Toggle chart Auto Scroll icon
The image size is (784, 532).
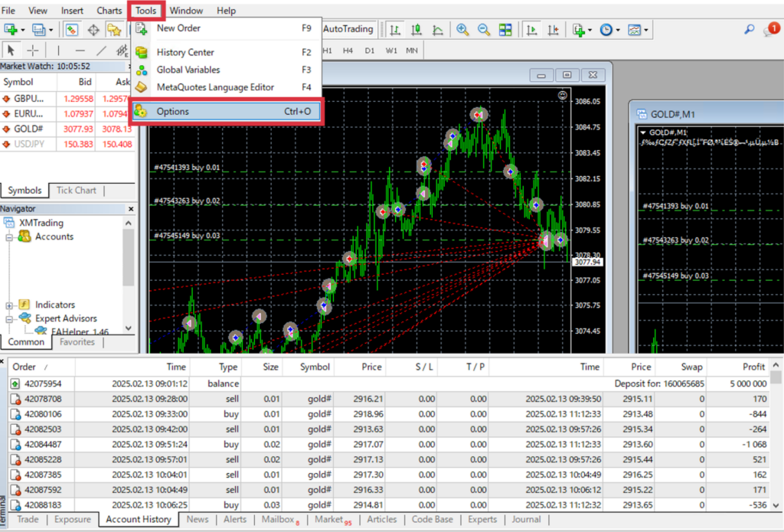click(532, 30)
